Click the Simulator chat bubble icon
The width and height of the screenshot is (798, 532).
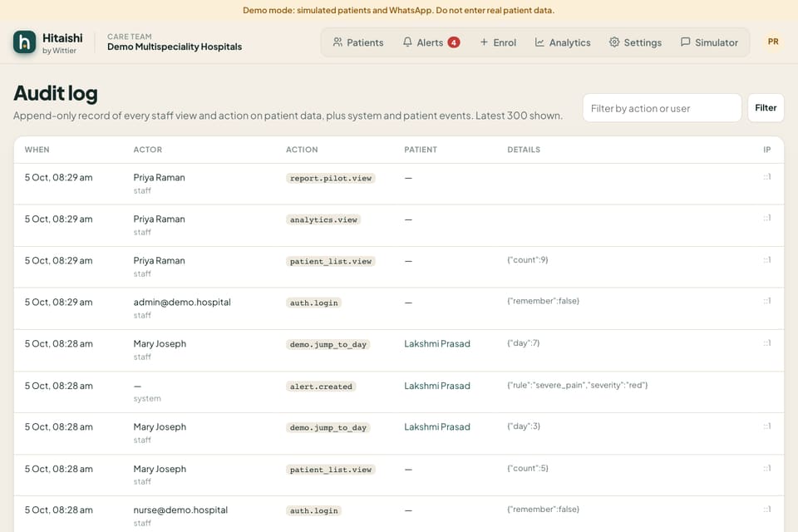pyautogui.click(x=686, y=42)
